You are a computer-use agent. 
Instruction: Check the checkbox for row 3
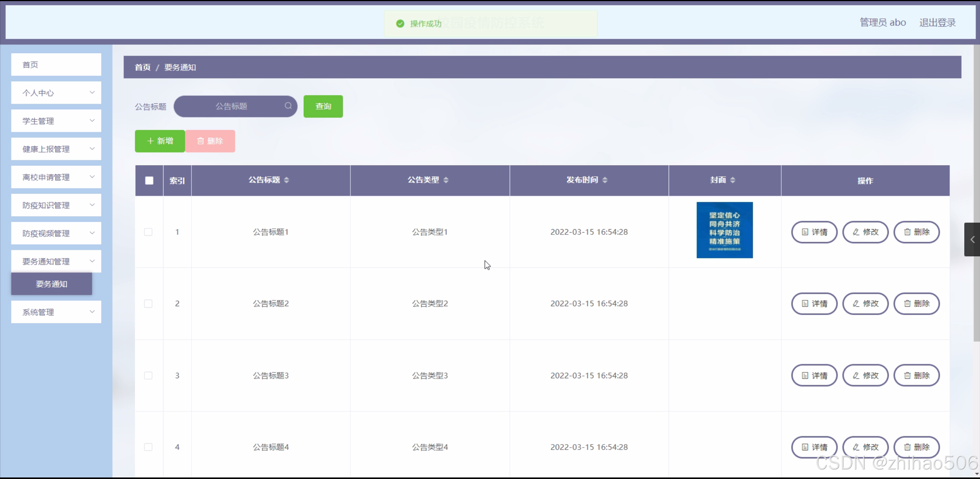pyautogui.click(x=148, y=376)
